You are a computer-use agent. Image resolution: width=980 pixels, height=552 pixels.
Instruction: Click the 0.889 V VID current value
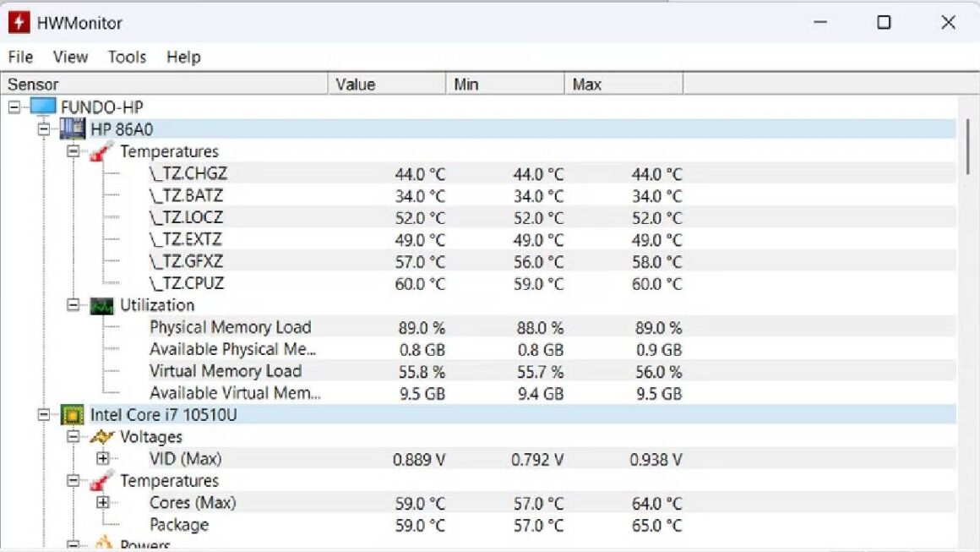419,460
